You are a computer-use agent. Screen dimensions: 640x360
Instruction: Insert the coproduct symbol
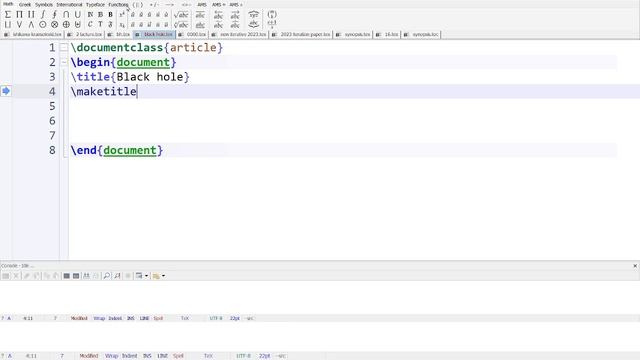pos(31,15)
